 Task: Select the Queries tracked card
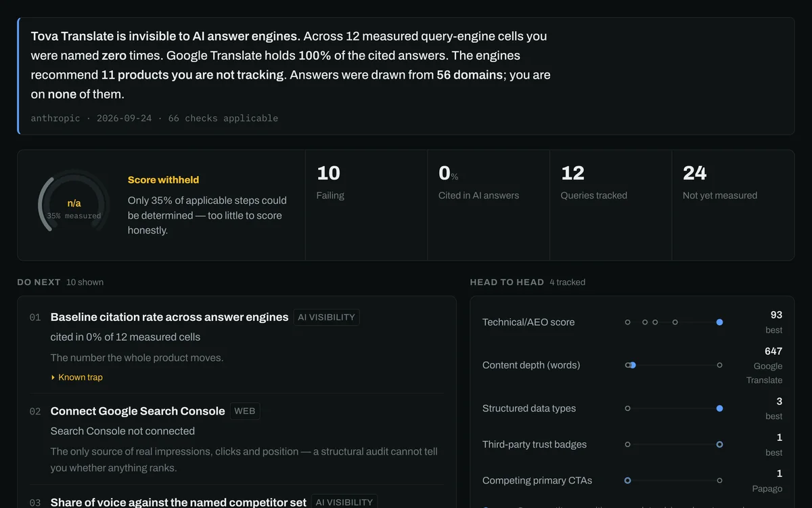(610, 205)
